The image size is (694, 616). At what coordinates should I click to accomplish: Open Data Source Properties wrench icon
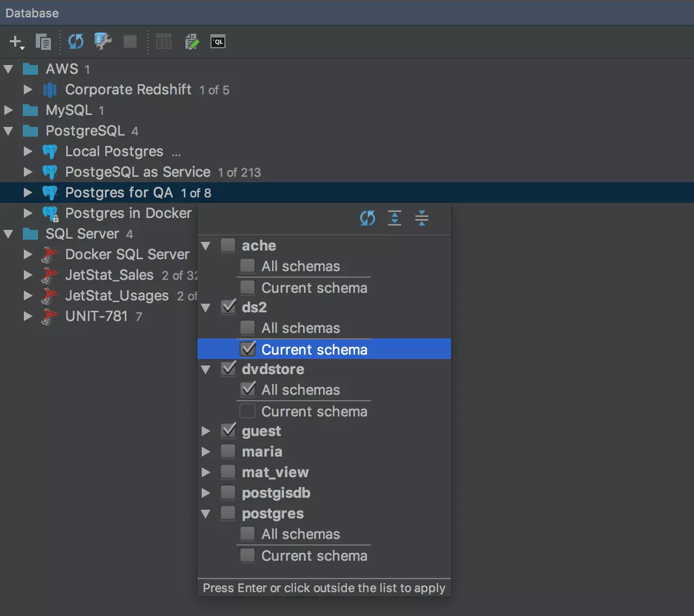tap(102, 41)
